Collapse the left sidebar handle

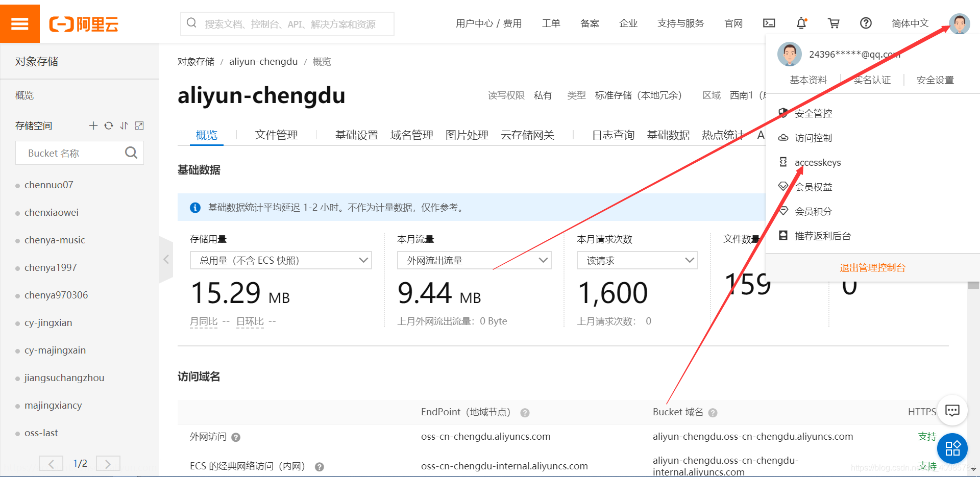click(166, 260)
